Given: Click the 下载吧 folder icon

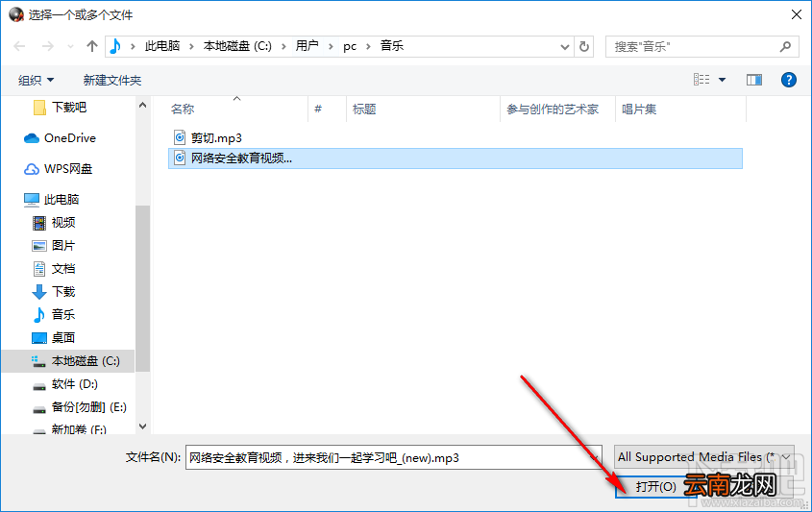Looking at the screenshot, I should (x=39, y=108).
